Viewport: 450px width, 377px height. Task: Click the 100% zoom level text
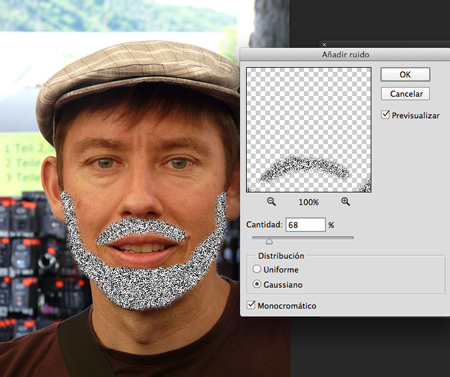[x=309, y=202]
